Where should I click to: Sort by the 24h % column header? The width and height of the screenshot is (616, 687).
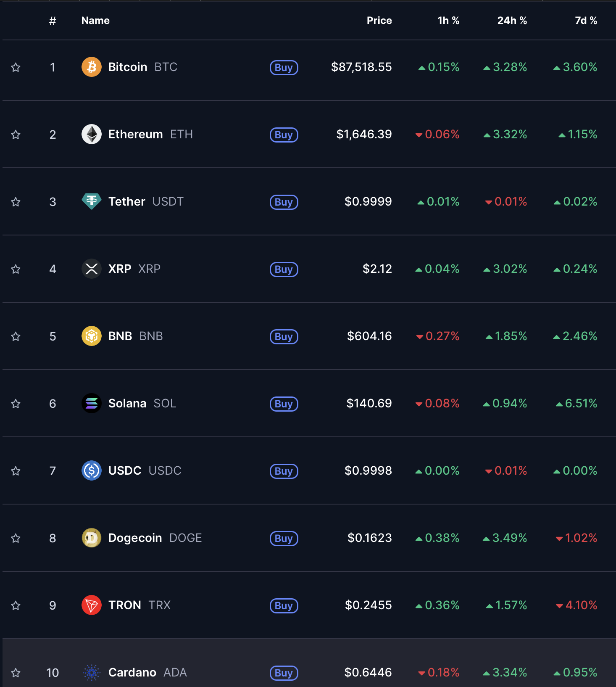(512, 21)
